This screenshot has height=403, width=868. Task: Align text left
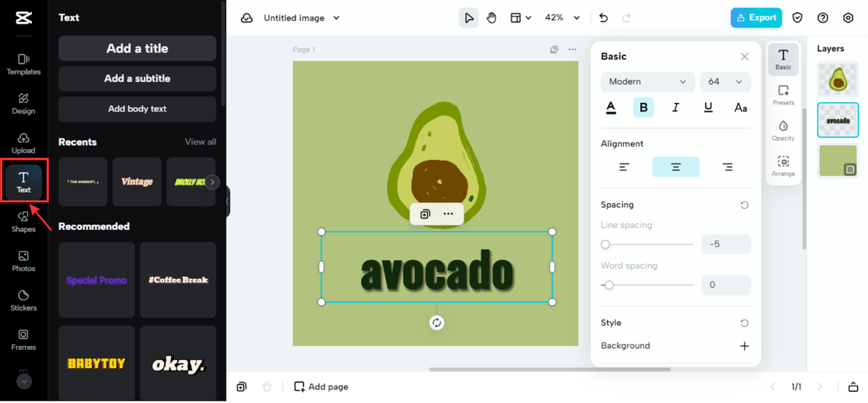[x=625, y=167]
